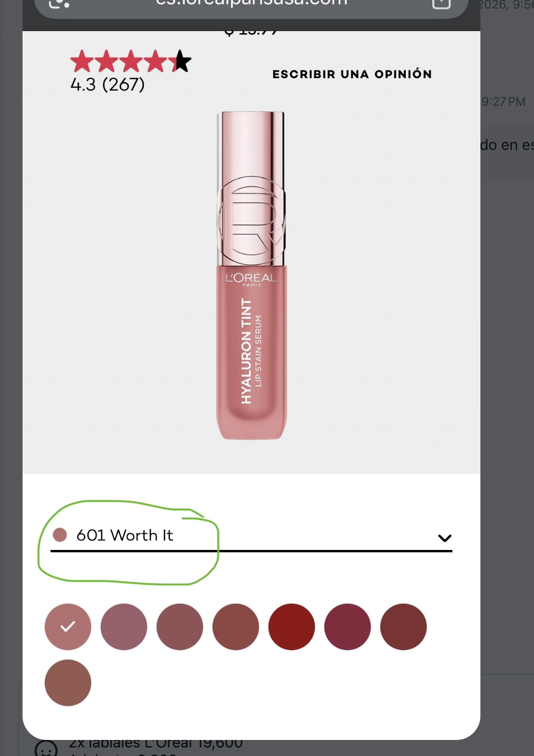Expand the 601 Worth It shade dropdown
Screen dimensions: 534x756
point(251,535)
